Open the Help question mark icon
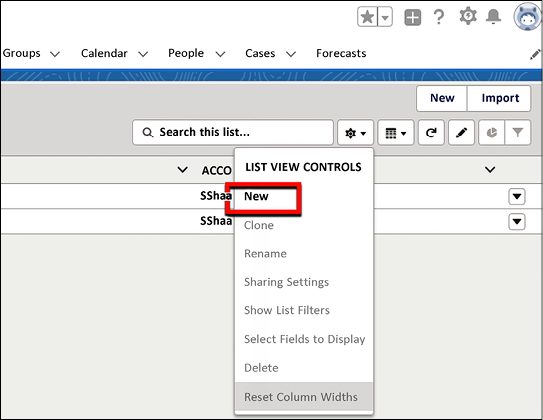543x420 pixels. click(x=439, y=17)
